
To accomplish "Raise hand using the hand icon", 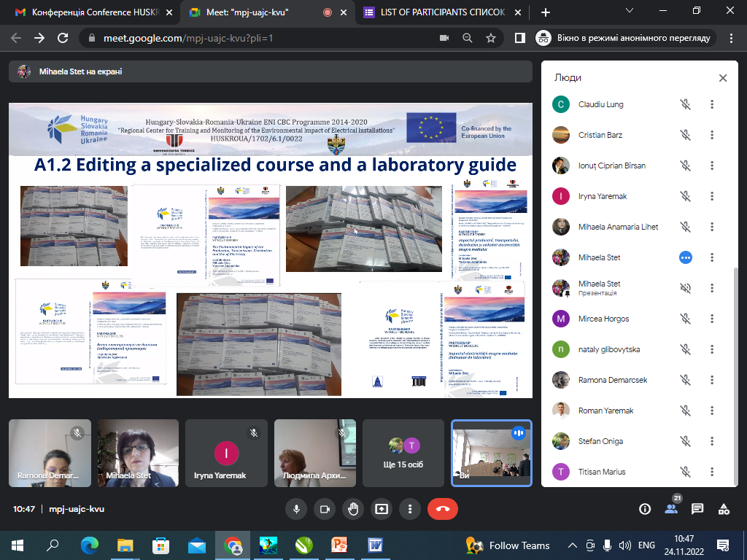I will 353,509.
